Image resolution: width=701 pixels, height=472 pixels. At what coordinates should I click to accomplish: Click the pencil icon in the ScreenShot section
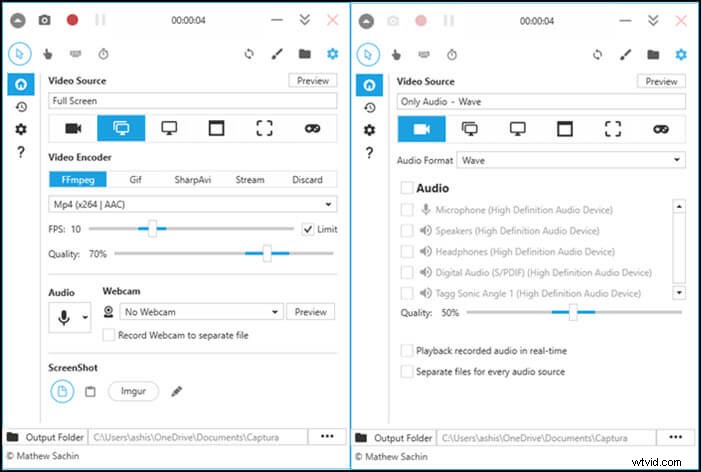[x=177, y=391]
